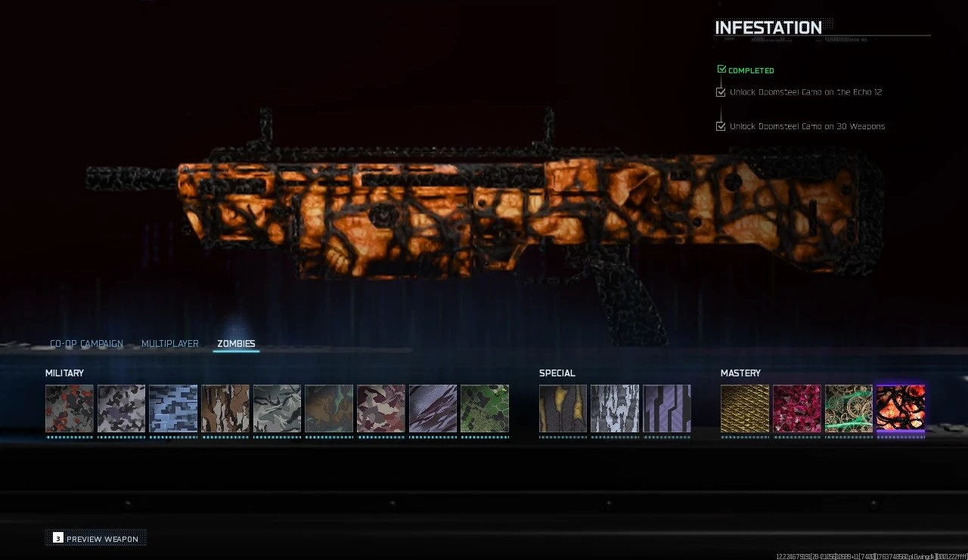Toggle the Doomsteel Camo on 30 Weapons checkbox
The image size is (968, 560).
pos(721,126)
